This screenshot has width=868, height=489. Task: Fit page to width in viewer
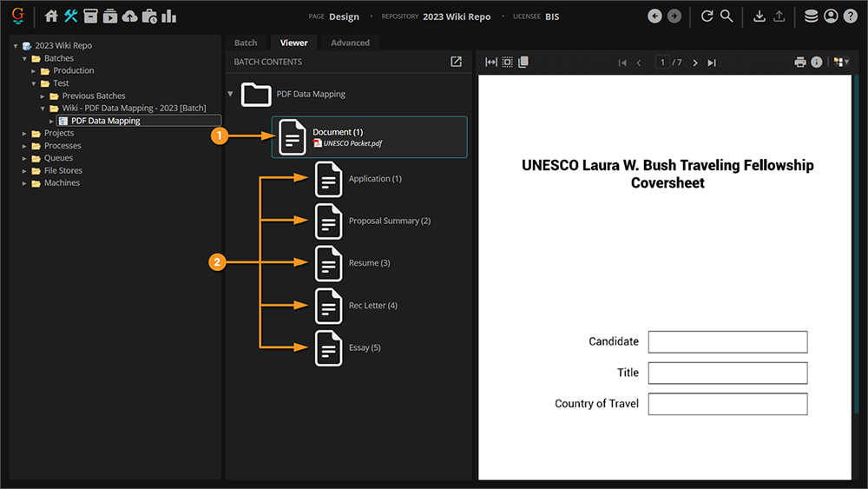tap(491, 62)
